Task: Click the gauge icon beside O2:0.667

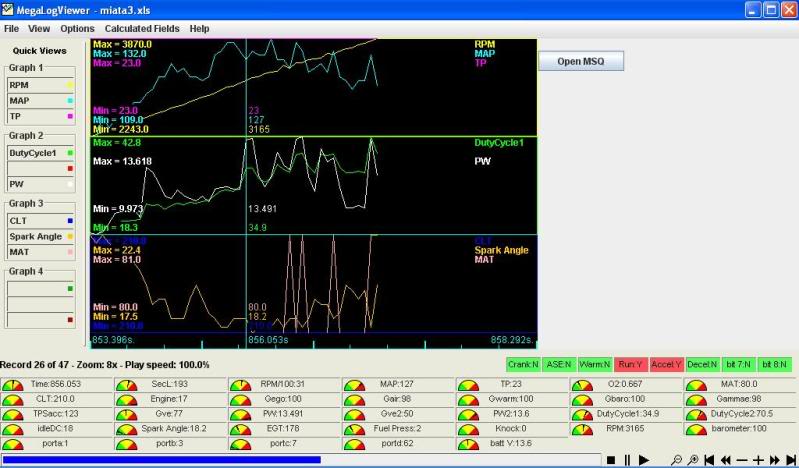Action: [x=582, y=386]
